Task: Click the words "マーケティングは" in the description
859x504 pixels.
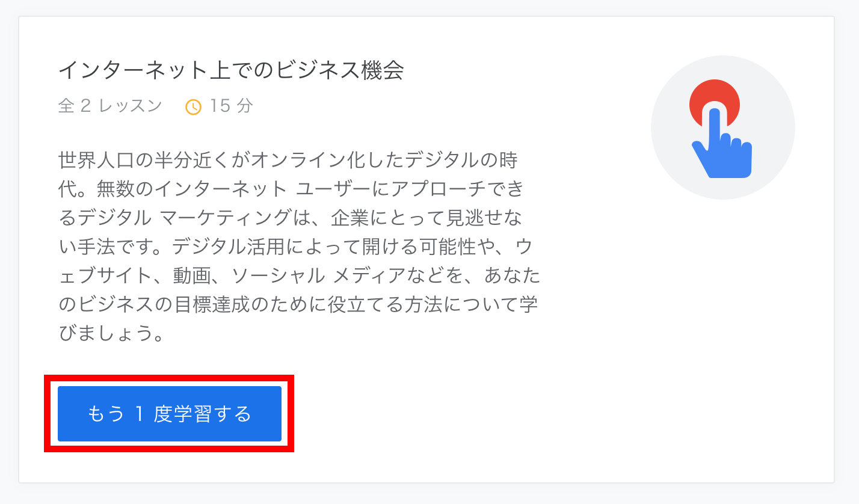Action: (x=241, y=218)
